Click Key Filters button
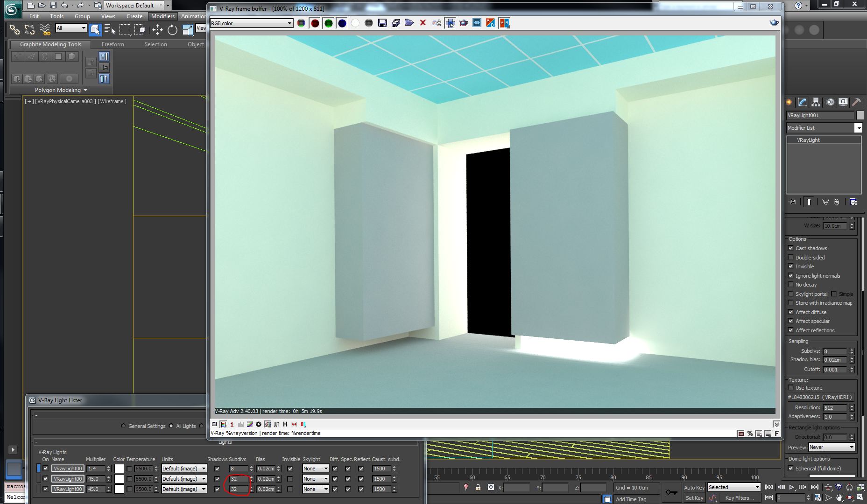Image resolution: width=867 pixels, height=504 pixels. coord(740,498)
